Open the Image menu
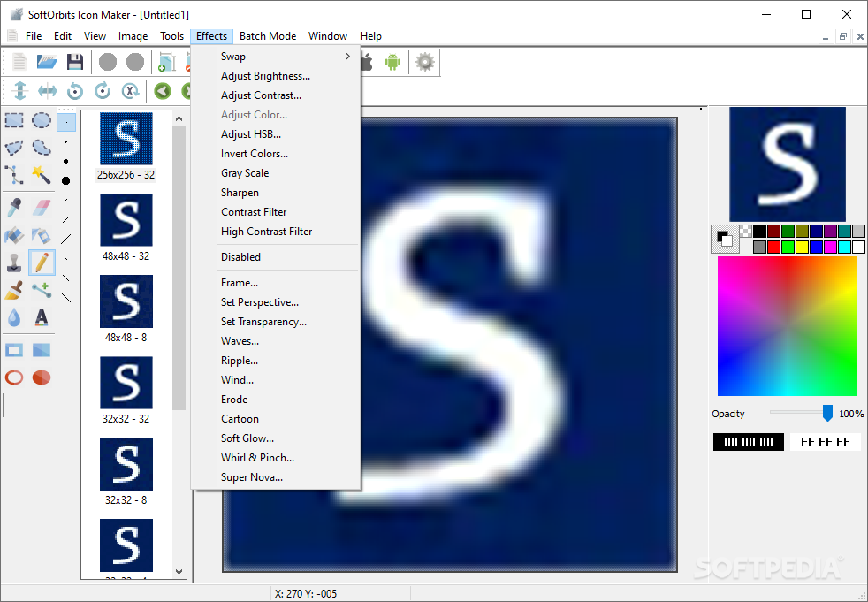 [133, 36]
